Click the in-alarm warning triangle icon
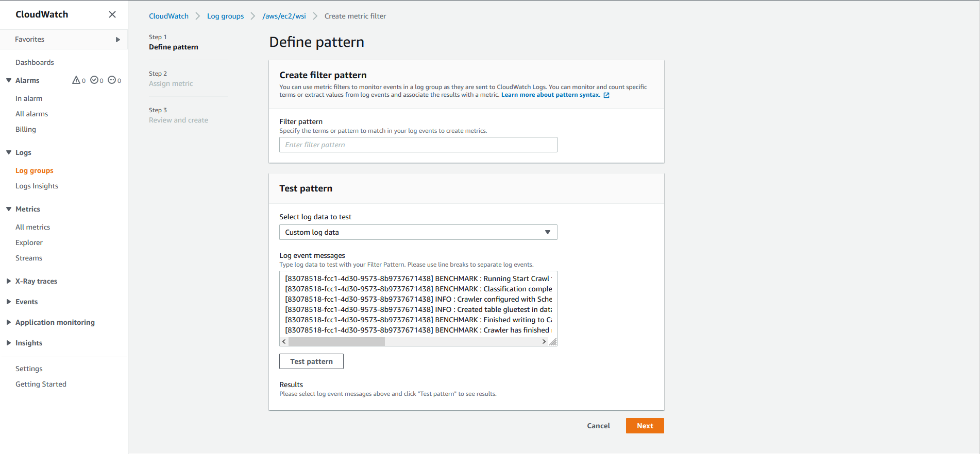This screenshot has width=980, height=454. 76,80
